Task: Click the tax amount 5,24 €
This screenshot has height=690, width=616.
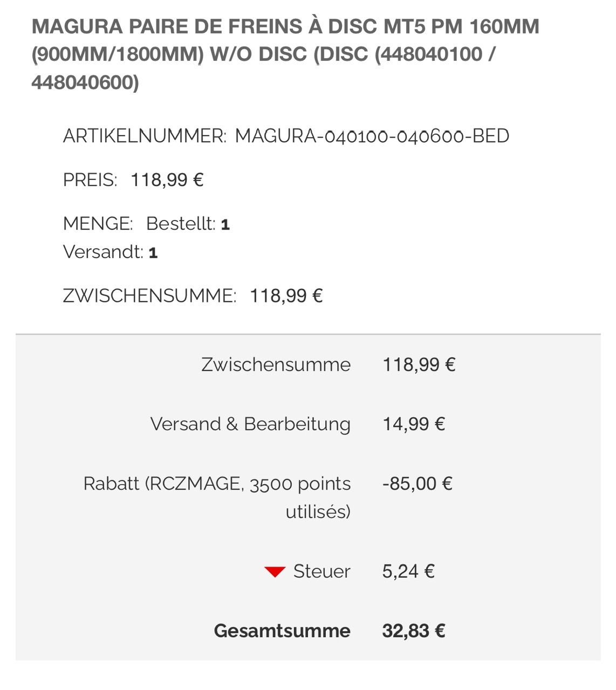Action: [x=408, y=571]
